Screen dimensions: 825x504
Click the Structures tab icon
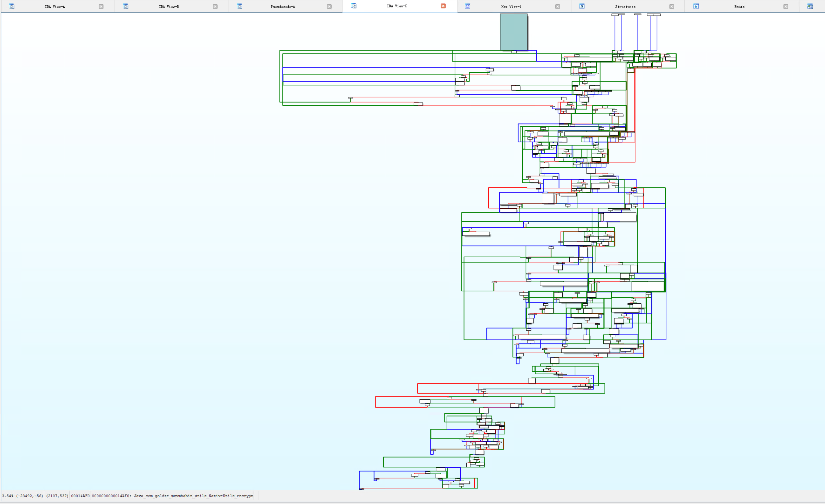582,6
